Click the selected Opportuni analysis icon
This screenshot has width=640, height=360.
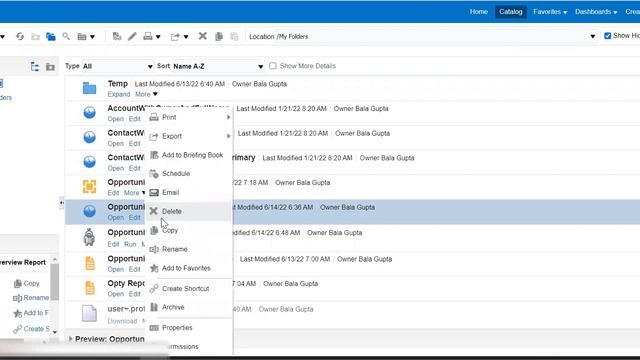pos(89,211)
